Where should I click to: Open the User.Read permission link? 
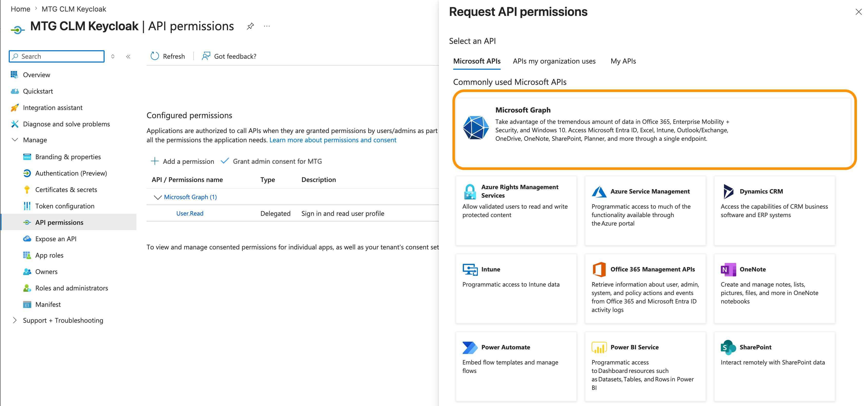tap(190, 213)
